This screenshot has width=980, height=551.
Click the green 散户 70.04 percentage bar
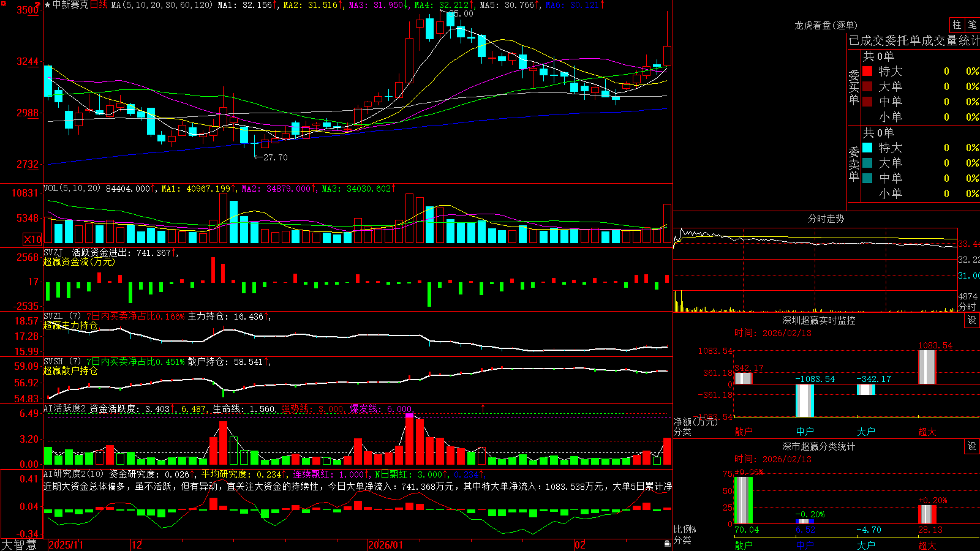point(744,500)
